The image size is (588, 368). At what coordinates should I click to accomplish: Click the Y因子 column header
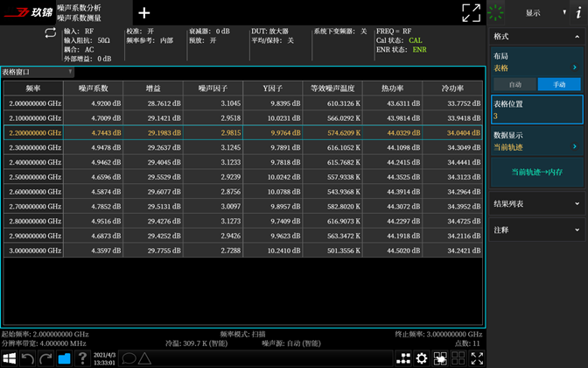click(x=273, y=88)
